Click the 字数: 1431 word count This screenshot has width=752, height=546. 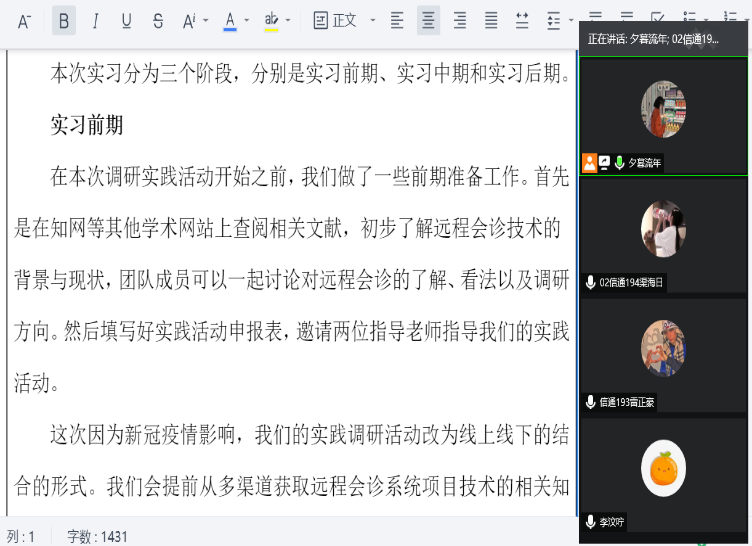tap(98, 537)
